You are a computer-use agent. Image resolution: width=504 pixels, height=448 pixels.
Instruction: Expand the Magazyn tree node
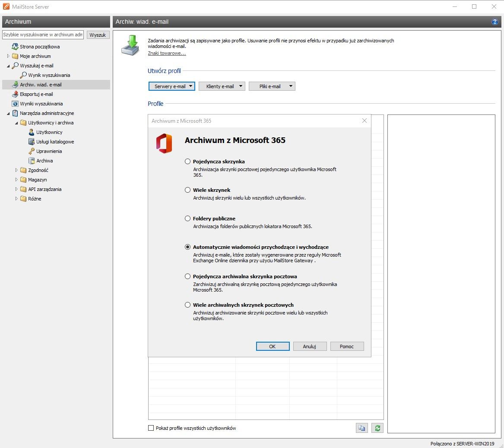click(x=16, y=180)
